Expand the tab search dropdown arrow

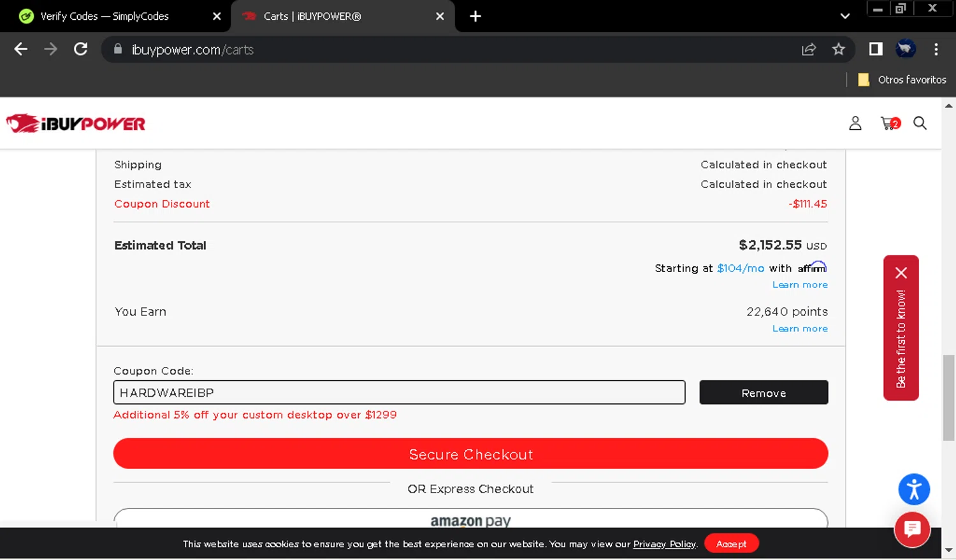pyautogui.click(x=845, y=16)
